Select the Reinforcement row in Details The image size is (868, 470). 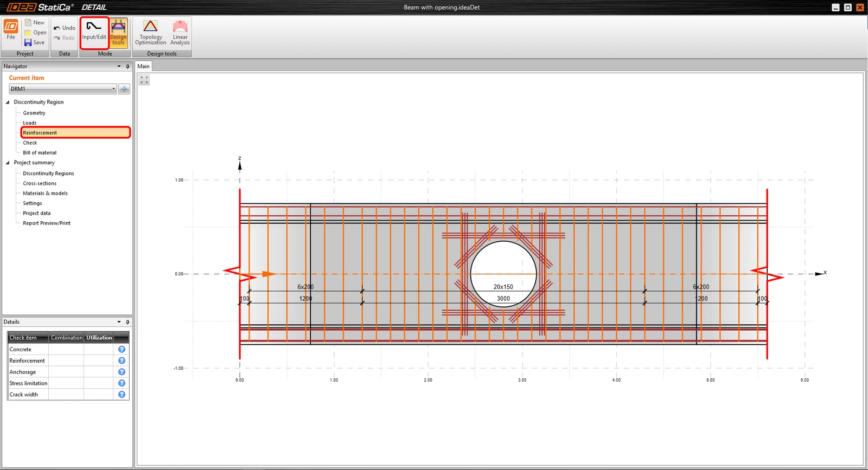pos(68,360)
